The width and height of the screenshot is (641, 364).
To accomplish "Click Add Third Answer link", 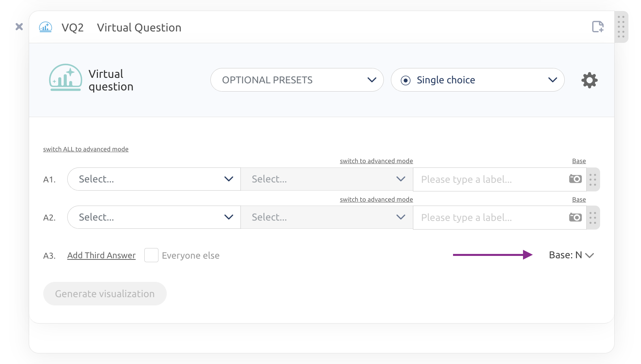I will pos(101,255).
